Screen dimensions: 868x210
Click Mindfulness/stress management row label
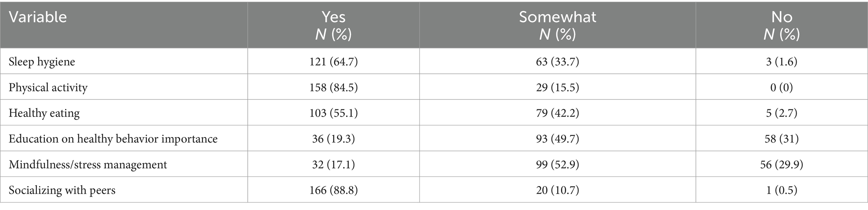pyautogui.click(x=88, y=165)
